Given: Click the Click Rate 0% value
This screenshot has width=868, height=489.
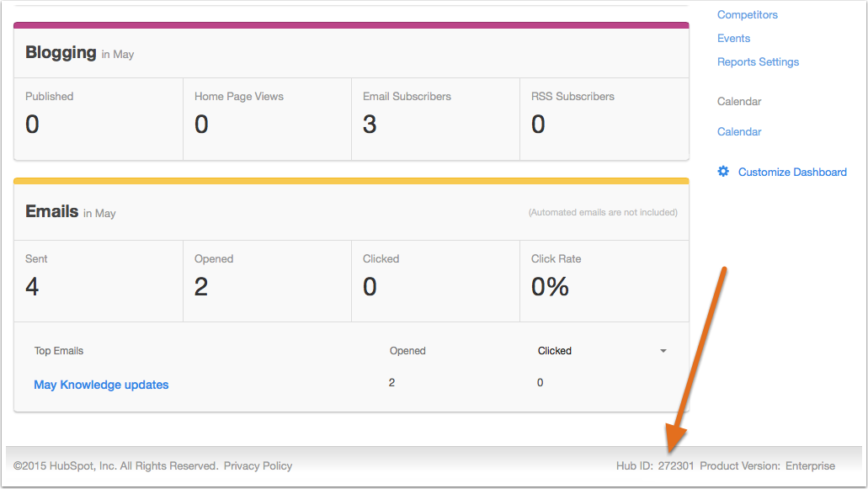Looking at the screenshot, I should pos(550,286).
